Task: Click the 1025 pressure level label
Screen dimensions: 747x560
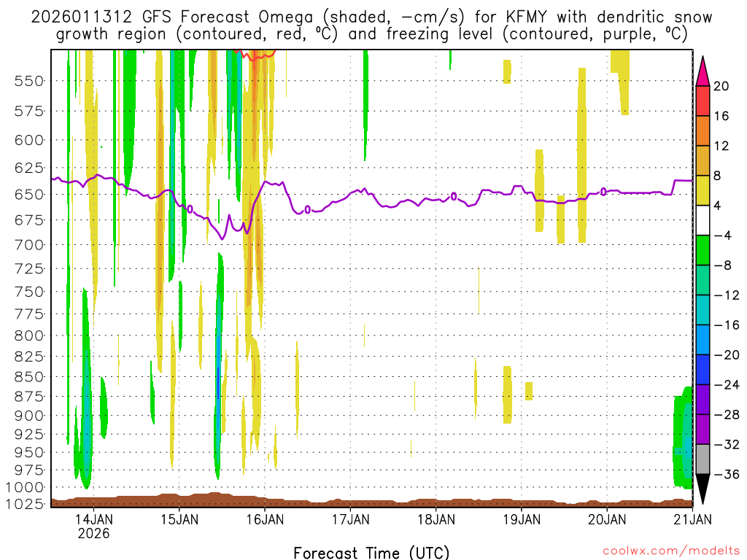Action: (x=25, y=504)
